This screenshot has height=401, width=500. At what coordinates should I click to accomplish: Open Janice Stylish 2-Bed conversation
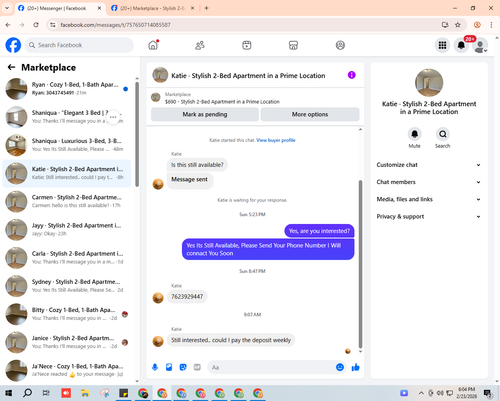point(67,342)
